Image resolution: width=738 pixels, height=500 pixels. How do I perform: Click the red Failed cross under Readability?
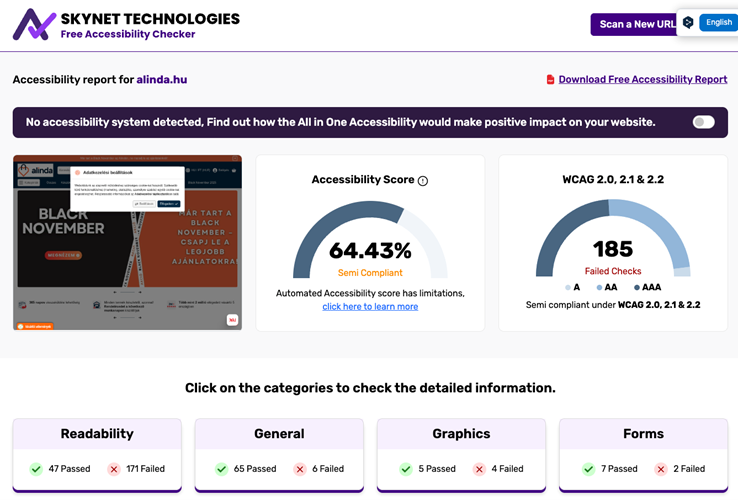coord(114,469)
